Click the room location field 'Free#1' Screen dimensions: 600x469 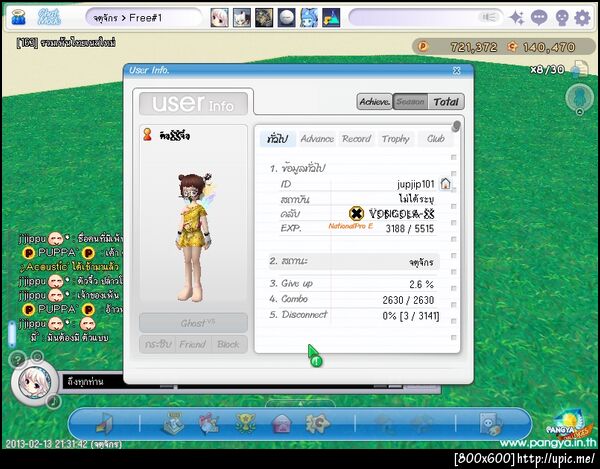click(x=143, y=18)
